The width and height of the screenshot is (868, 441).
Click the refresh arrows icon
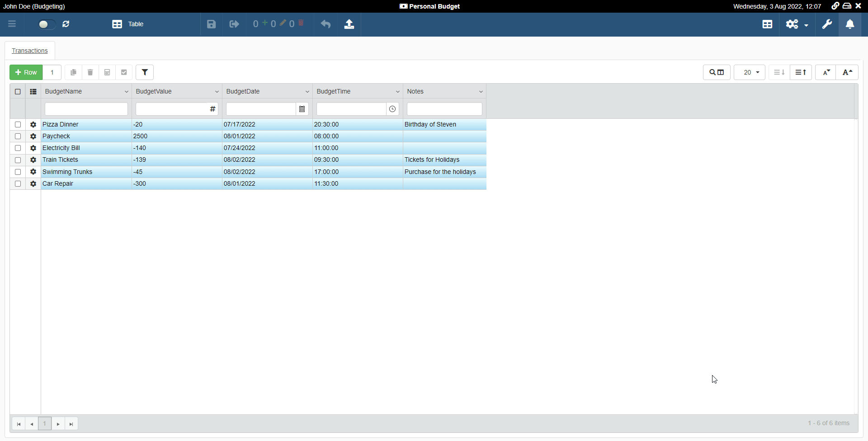[x=66, y=24]
